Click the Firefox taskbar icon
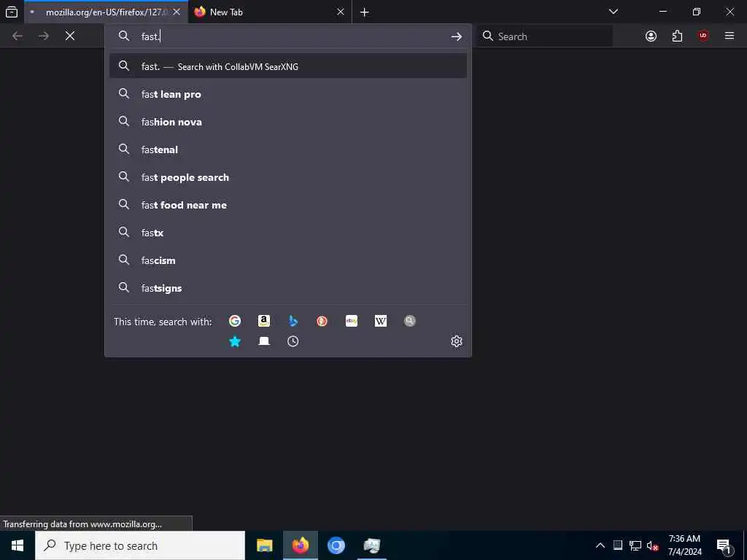Screen dimensions: 747x560 click(x=300, y=545)
